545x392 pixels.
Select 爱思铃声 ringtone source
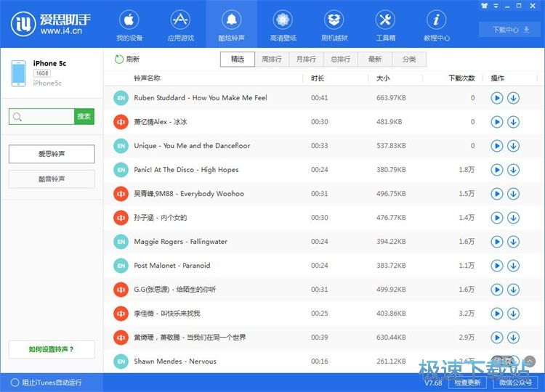(52, 154)
